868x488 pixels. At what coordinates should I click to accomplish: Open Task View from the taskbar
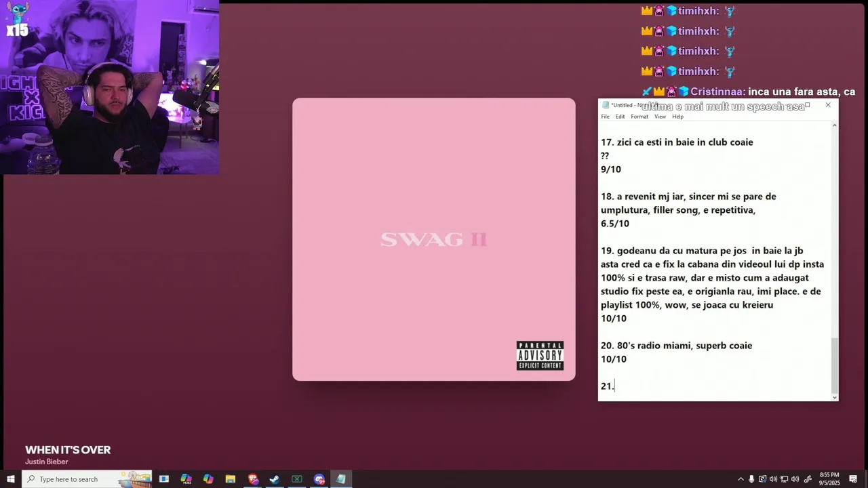164,479
